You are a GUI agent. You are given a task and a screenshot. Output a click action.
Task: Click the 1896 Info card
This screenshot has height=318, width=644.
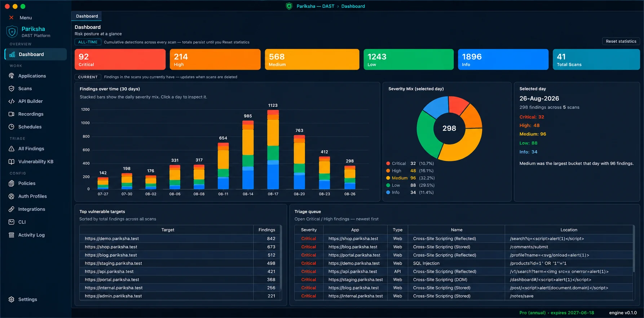[x=503, y=60]
